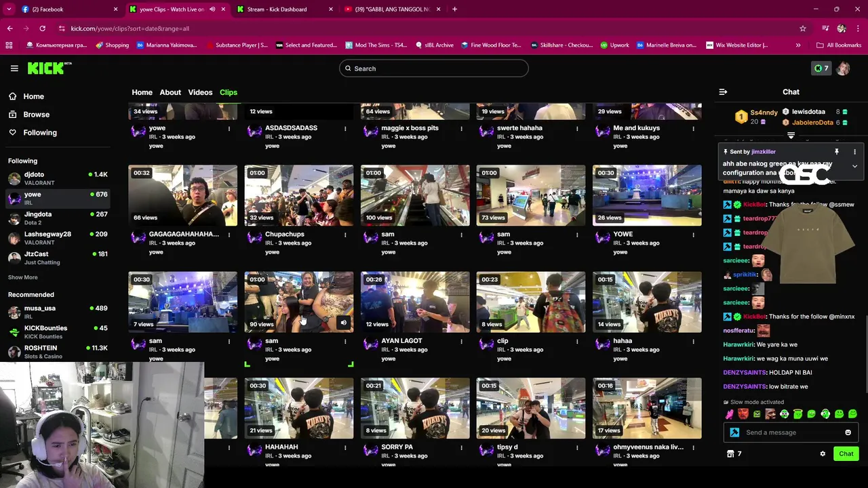
Task: Click the browser address bar URL
Action: 130,28
